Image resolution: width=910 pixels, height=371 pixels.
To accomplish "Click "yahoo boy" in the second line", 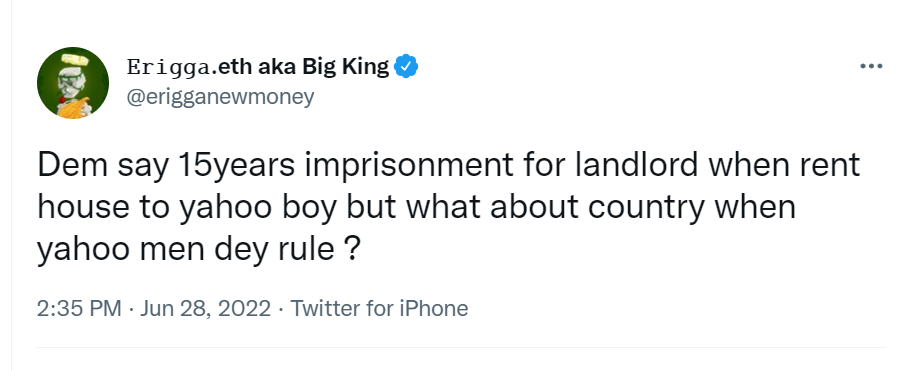I will point(257,208).
